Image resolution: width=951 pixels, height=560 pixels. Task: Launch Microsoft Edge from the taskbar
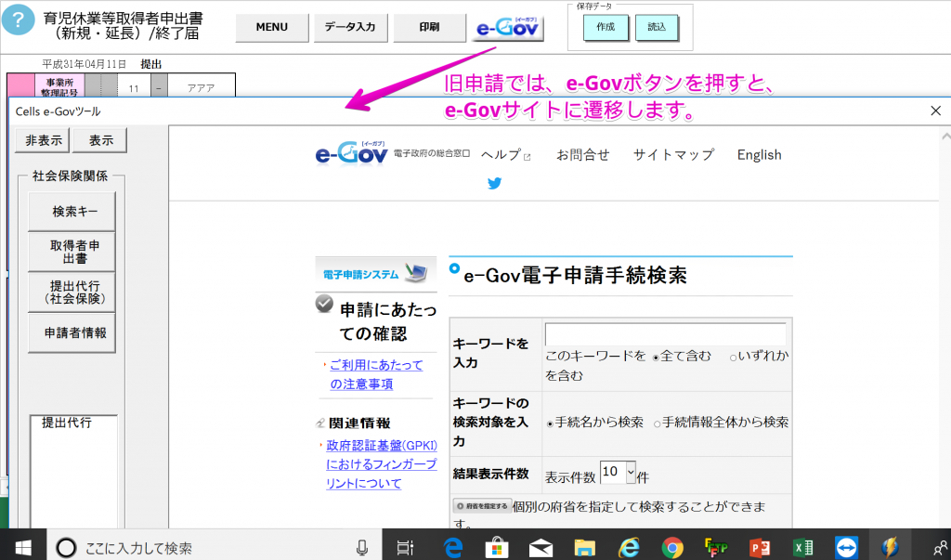pos(453,548)
